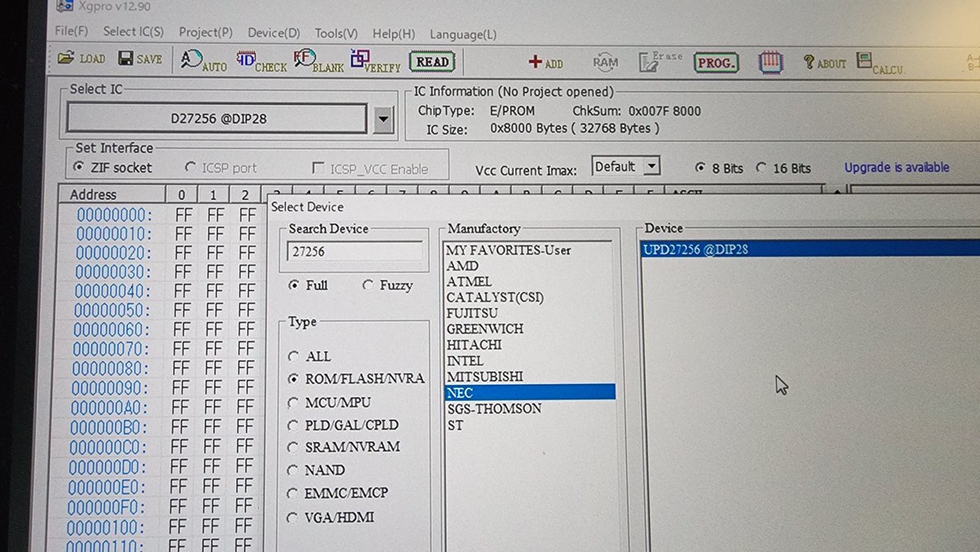This screenshot has width=980, height=552.
Task: Select the ROM/FLASH/NVRA type radio button
Action: click(x=293, y=379)
